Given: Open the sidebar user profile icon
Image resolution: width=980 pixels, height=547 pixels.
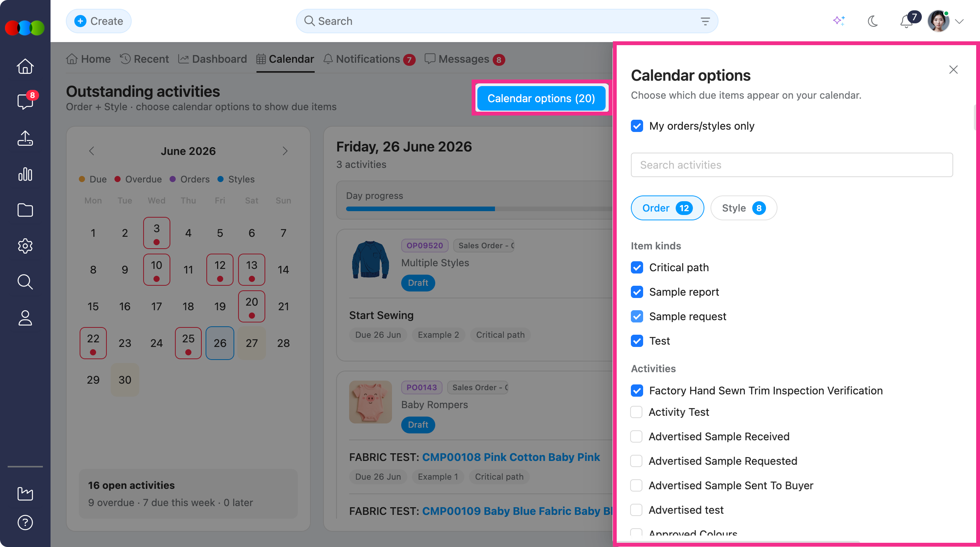Looking at the screenshot, I should point(25,318).
